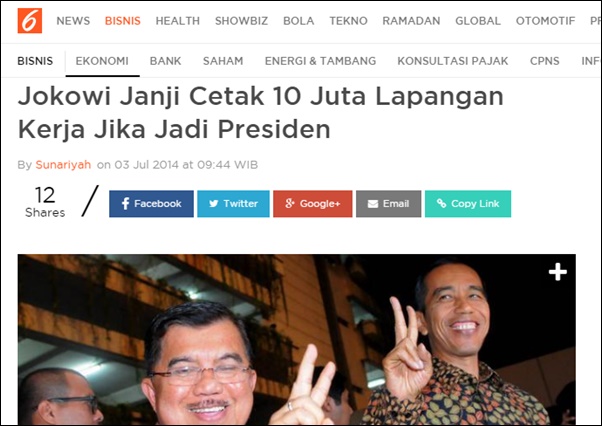Open the CPNS tab
The image size is (602, 426).
[544, 61]
